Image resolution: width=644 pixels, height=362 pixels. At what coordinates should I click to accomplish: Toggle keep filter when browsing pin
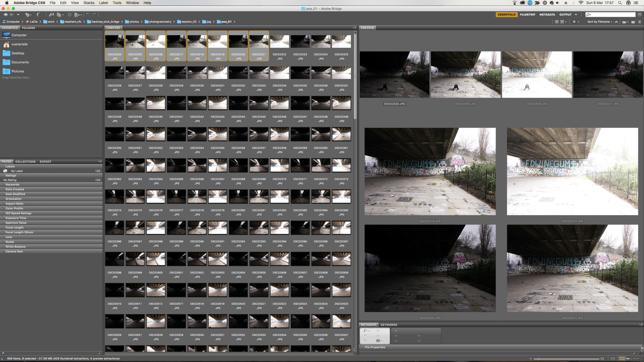pyautogui.click(x=3, y=354)
